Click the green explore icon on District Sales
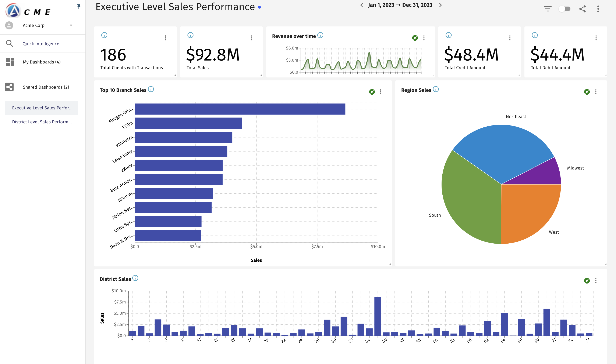The height and width of the screenshot is (364, 616). (587, 281)
